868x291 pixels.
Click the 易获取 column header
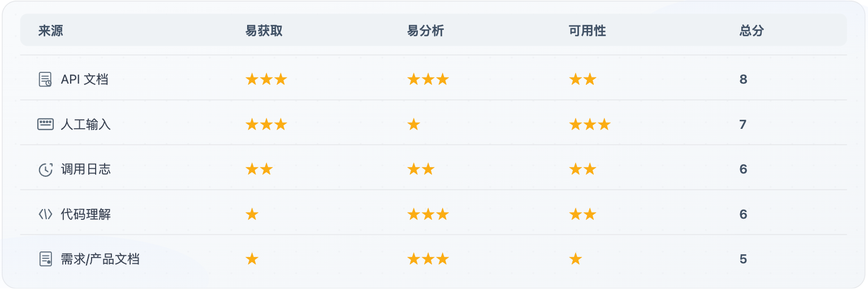point(264,31)
